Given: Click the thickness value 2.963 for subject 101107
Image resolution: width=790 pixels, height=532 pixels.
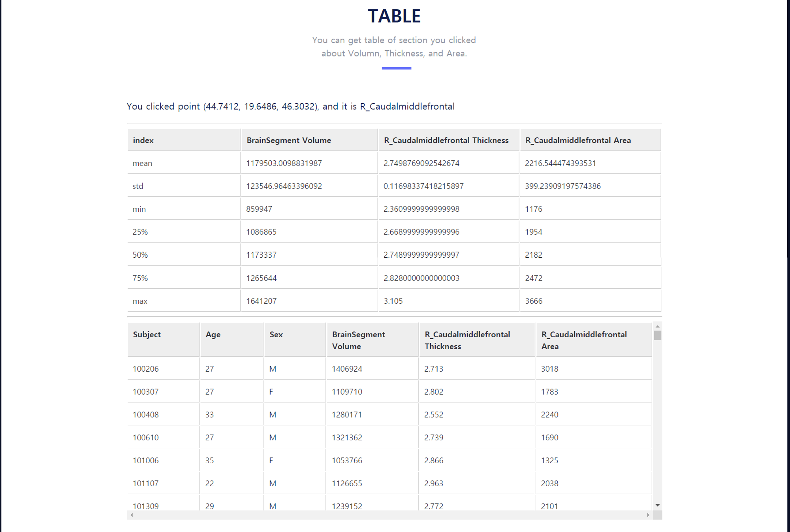Looking at the screenshot, I should pos(434,483).
